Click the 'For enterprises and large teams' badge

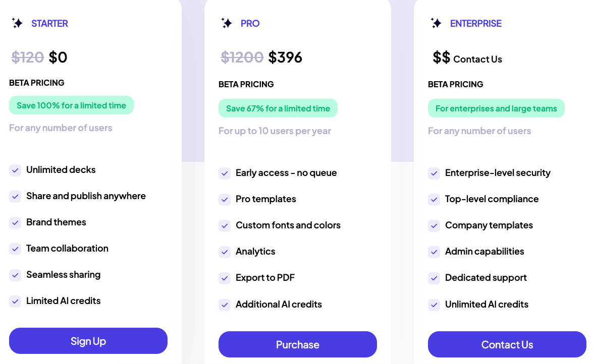click(x=496, y=108)
